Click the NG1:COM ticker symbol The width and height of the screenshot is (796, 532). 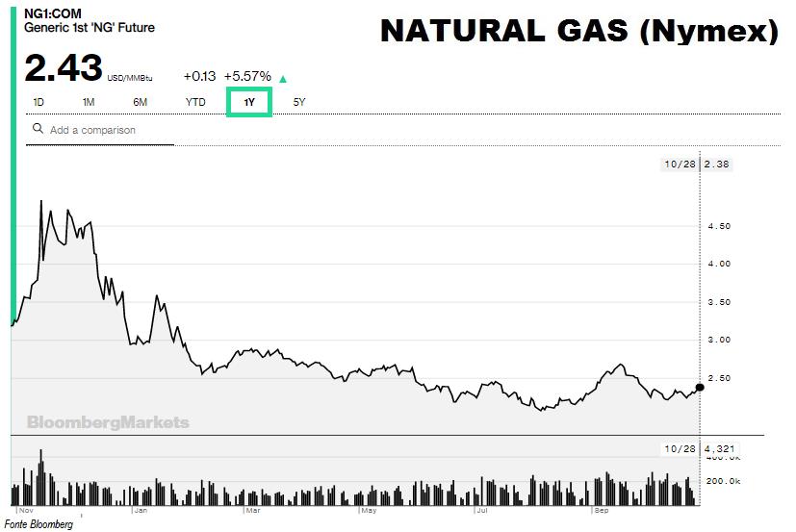[52, 13]
